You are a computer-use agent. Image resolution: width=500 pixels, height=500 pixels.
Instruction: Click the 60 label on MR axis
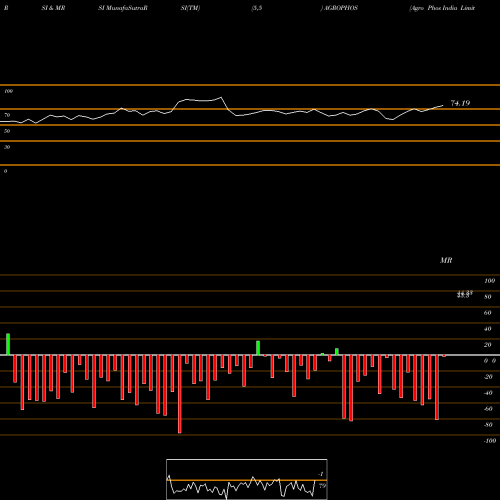pyautogui.click(x=488, y=313)
